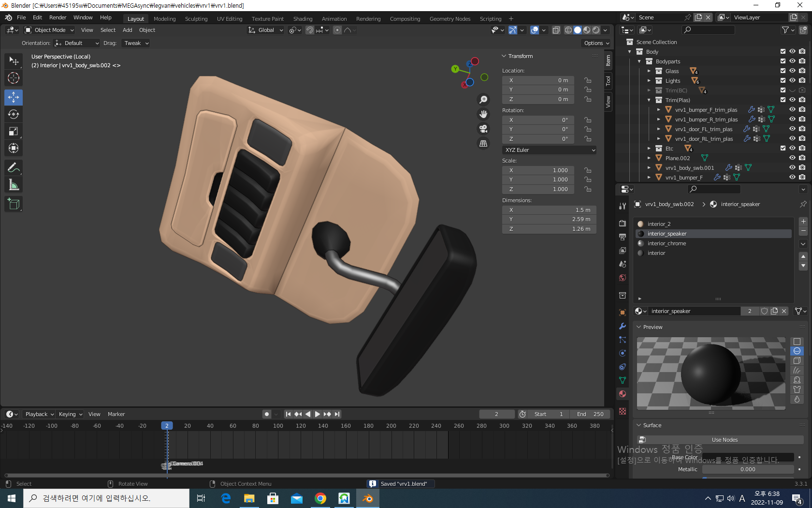Pick the Measure tool
This screenshot has height=508, width=812.
[14, 185]
